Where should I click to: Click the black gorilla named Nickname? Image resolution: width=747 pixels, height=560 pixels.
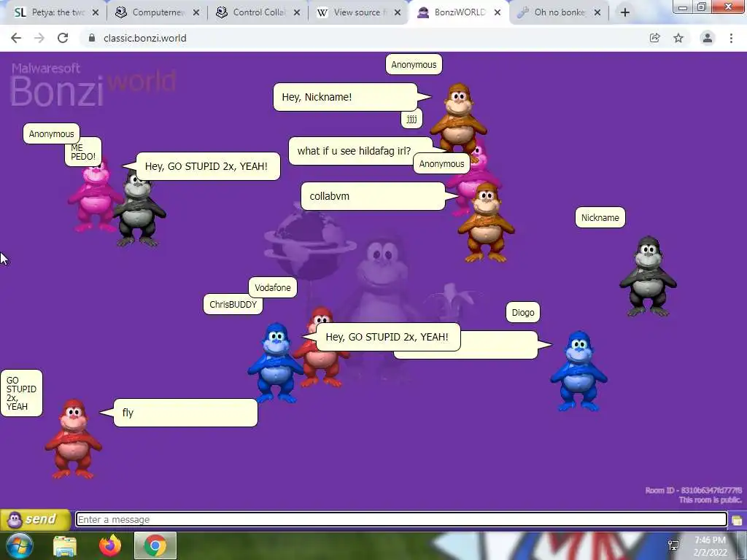point(648,276)
